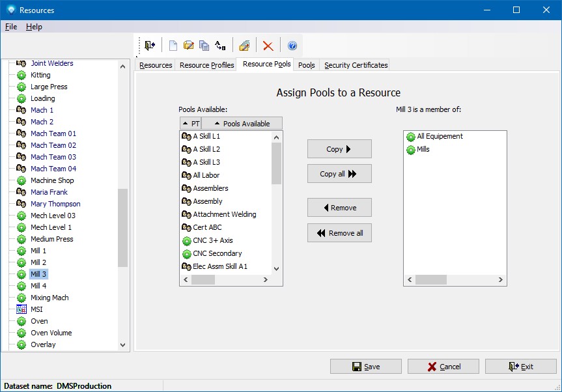Sort by the Pools Available column header

click(x=242, y=124)
